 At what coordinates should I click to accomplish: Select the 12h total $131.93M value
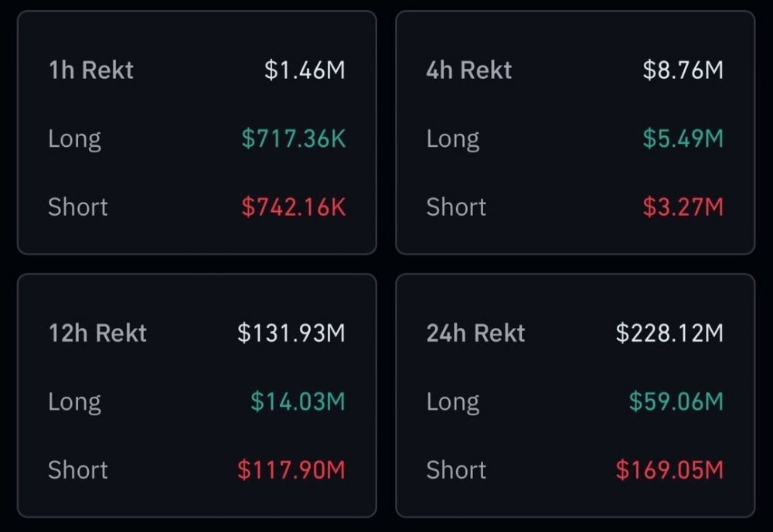point(291,333)
